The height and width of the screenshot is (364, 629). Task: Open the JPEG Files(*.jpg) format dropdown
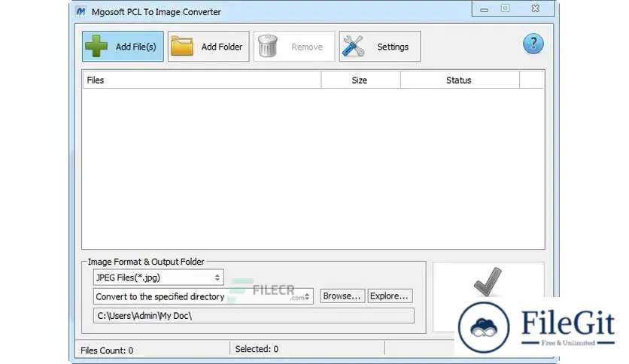[159, 278]
